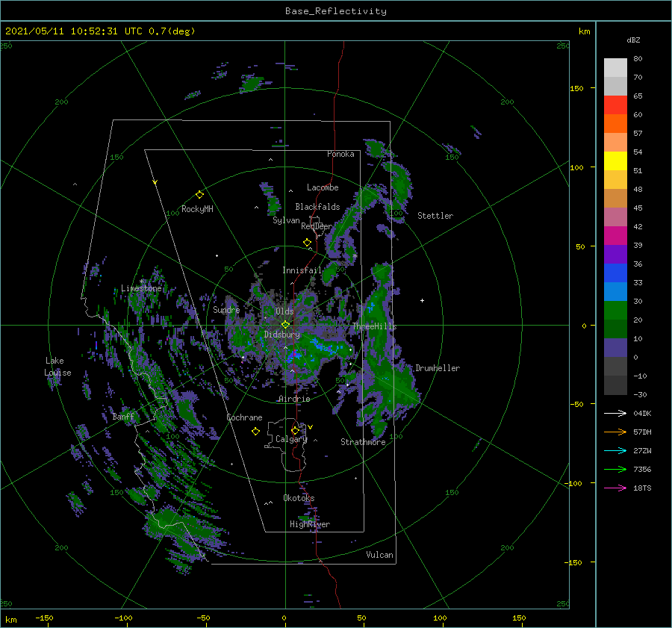The image size is (672, 628).
Task: Click the Lake Louise label
Action: [x=57, y=367]
